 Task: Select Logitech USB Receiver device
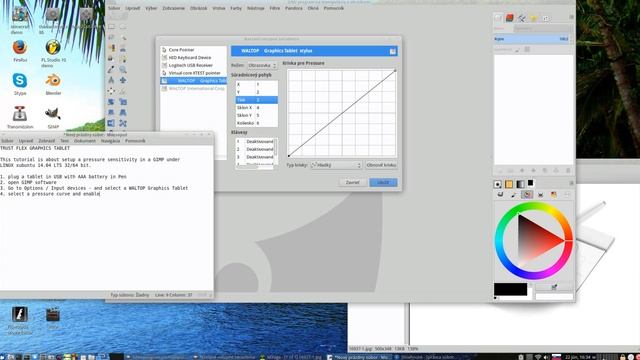(193, 65)
